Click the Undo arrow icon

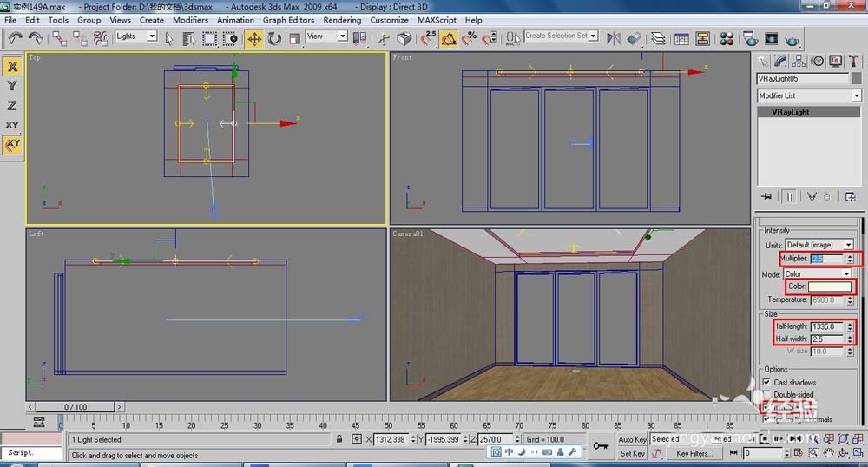(15, 38)
